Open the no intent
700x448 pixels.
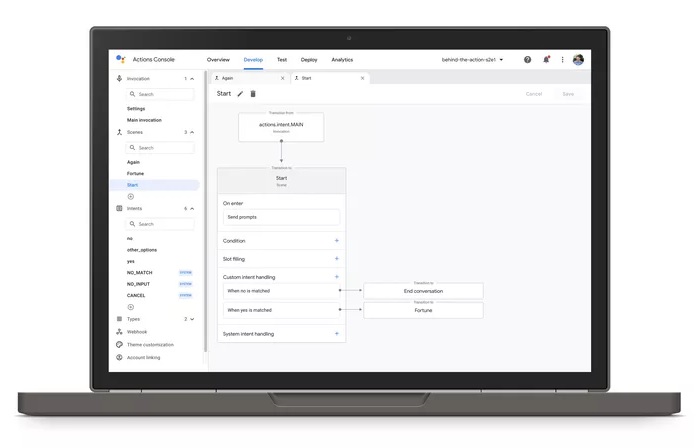(x=129, y=239)
